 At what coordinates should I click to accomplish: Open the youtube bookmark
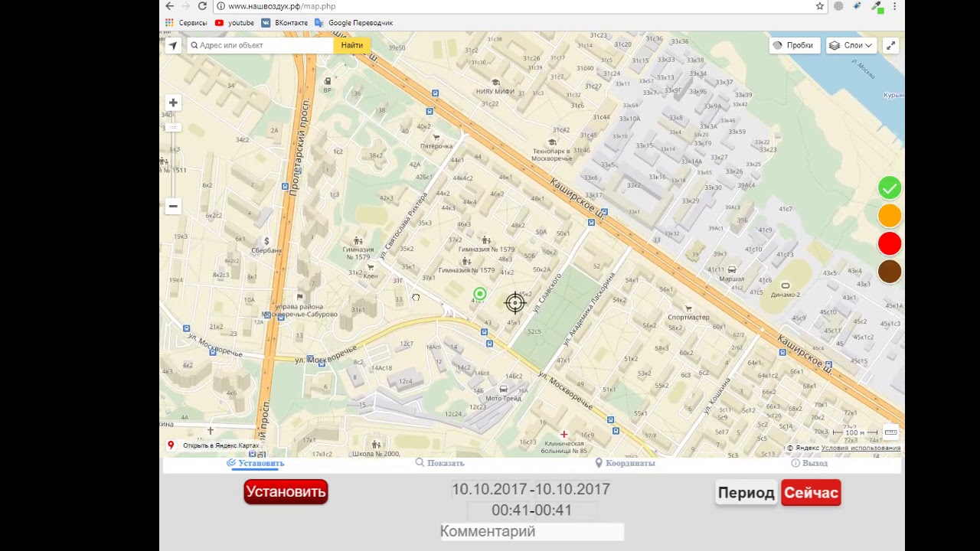click(x=234, y=23)
